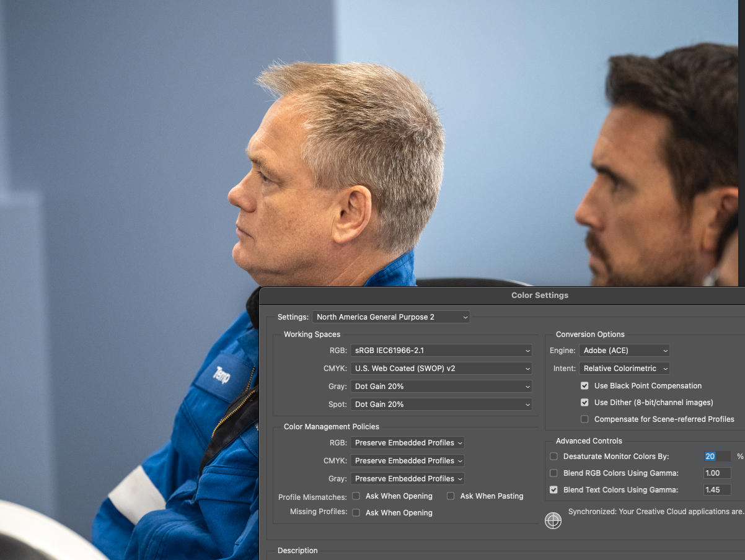745x560 pixels.
Task: Check Missing Profiles Ask When Opening
Action: pyautogui.click(x=356, y=513)
